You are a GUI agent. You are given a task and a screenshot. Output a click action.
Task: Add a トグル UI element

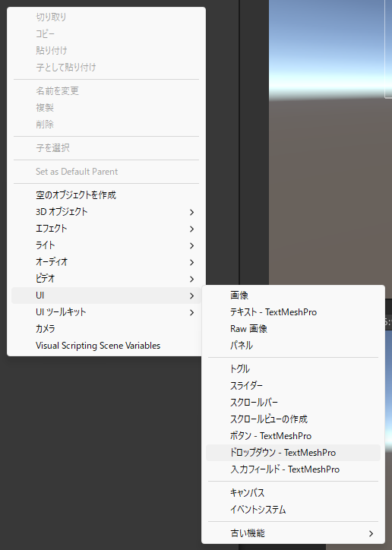point(293,369)
